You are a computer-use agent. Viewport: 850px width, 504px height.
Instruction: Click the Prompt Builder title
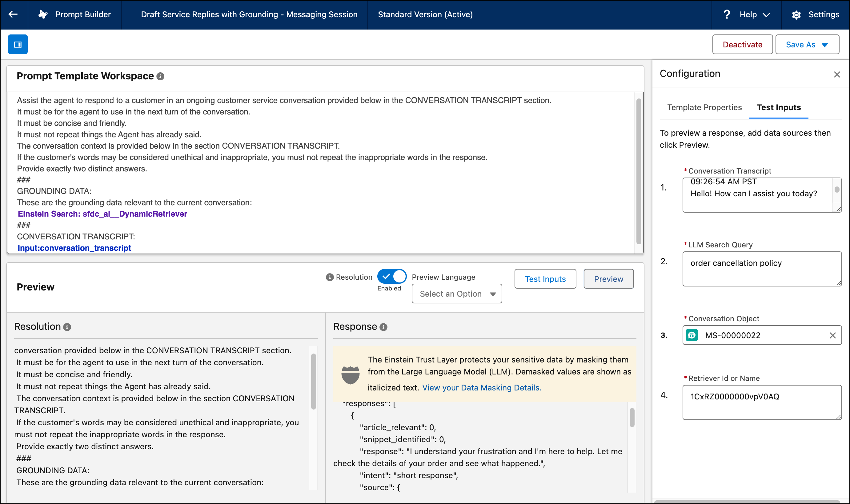(x=83, y=14)
